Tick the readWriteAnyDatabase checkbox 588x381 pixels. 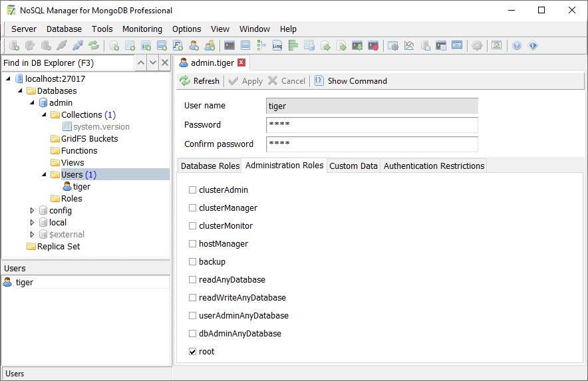(193, 298)
